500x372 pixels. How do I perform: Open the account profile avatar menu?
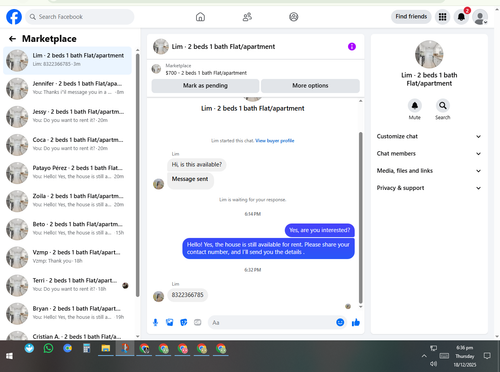pos(480,17)
